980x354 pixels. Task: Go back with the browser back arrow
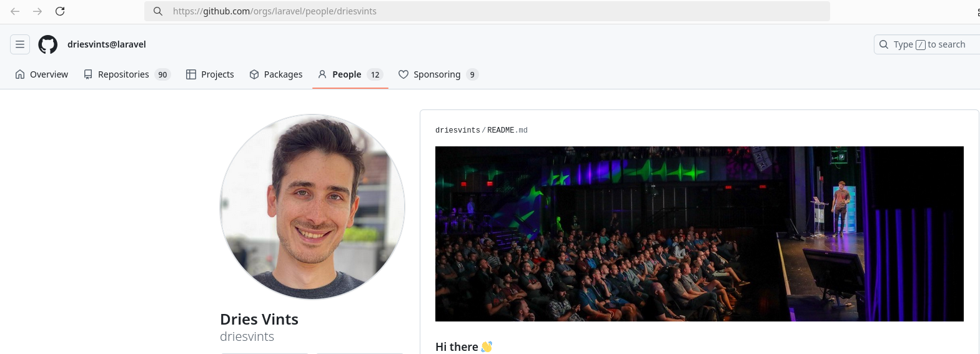click(x=15, y=11)
